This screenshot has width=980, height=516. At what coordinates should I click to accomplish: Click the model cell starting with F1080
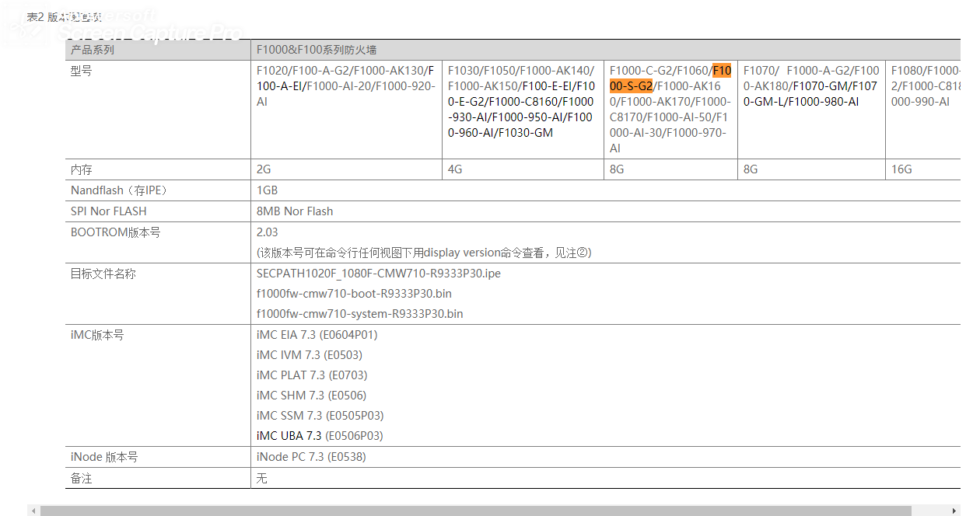coord(923,110)
